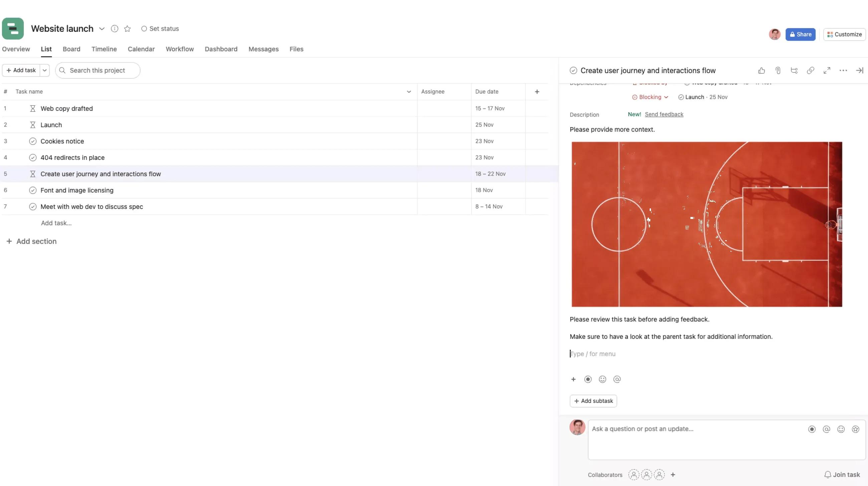Open the Send feedback link
The height and width of the screenshot is (486, 868).
(664, 114)
